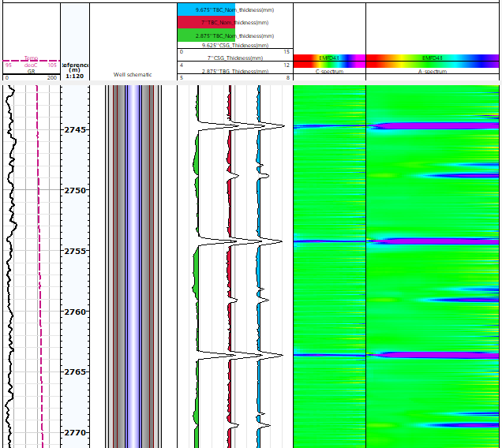Screen dimensions: 502x448
Task: Select the A-spectrum track title
Action: click(x=432, y=72)
